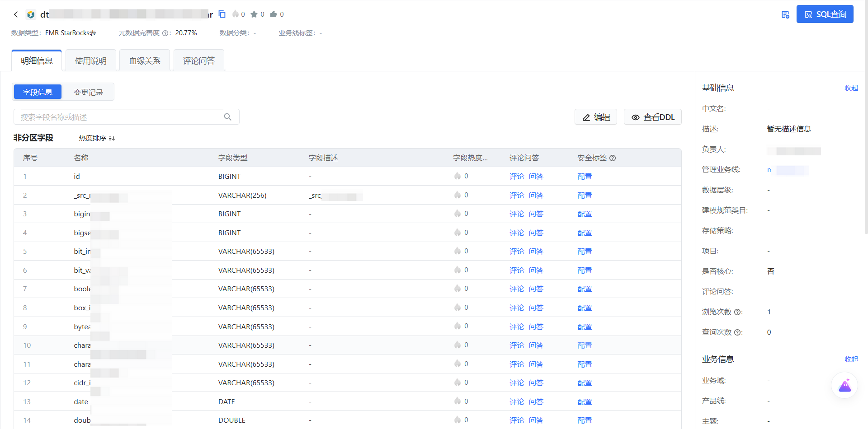This screenshot has height=429, width=868.
Task: Click the heat flame icon in row 1
Action: click(x=458, y=176)
